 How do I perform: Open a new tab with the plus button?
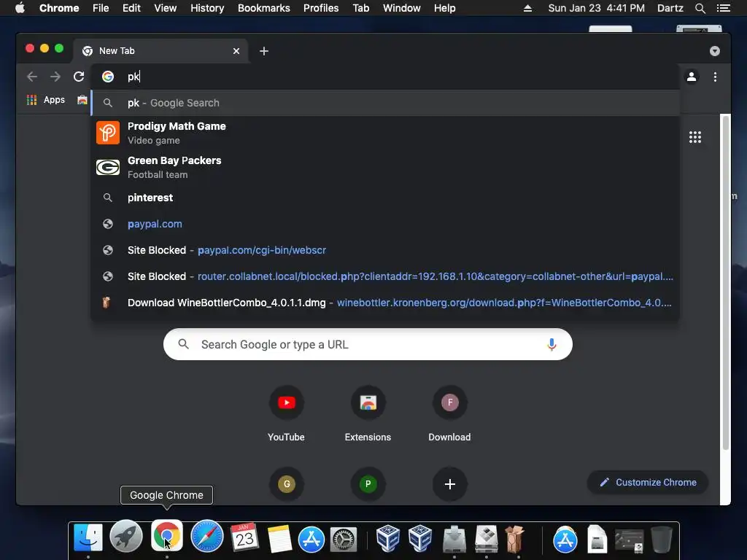click(x=264, y=51)
